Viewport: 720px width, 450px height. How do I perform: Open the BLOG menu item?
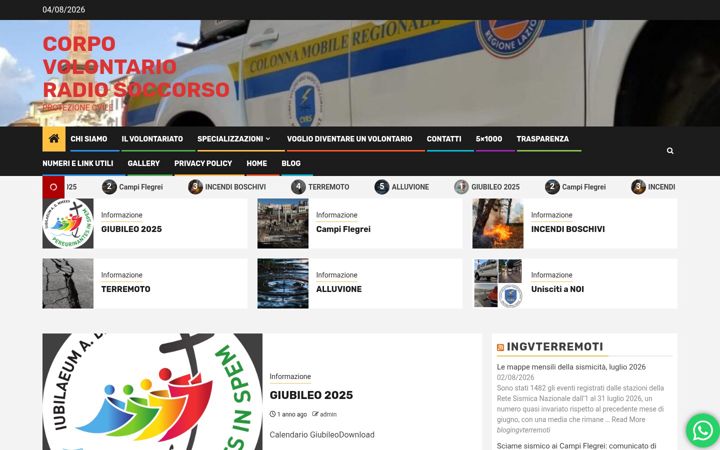[291, 163]
